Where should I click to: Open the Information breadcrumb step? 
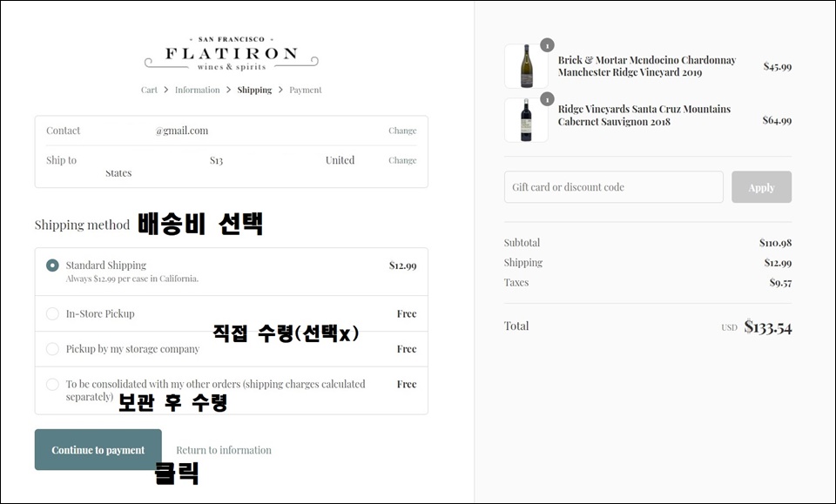tap(198, 90)
